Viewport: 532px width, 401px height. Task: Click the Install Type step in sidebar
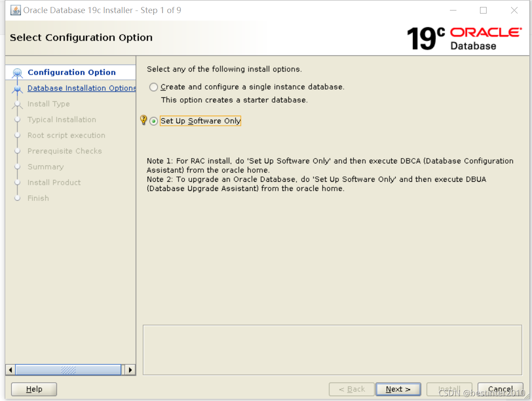click(x=48, y=104)
